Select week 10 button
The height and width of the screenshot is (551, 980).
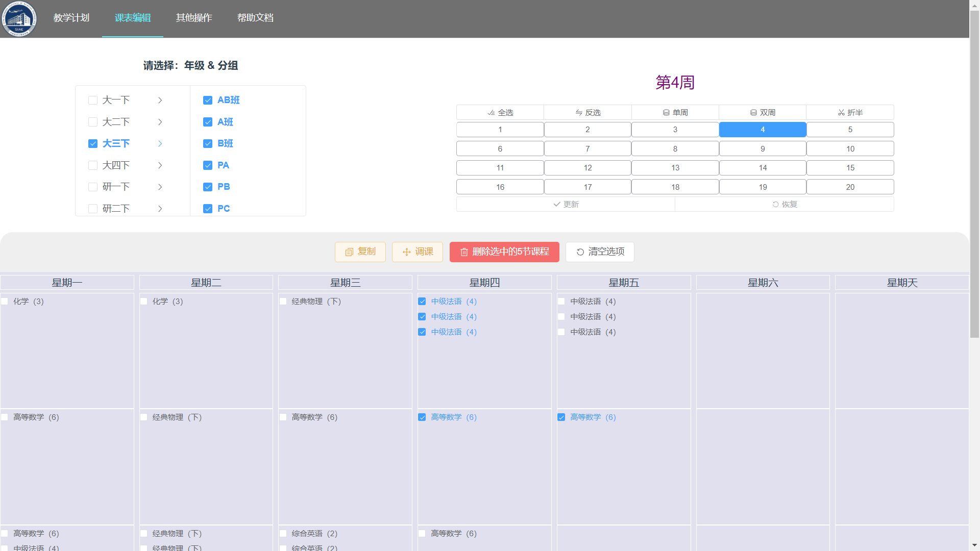pyautogui.click(x=850, y=149)
